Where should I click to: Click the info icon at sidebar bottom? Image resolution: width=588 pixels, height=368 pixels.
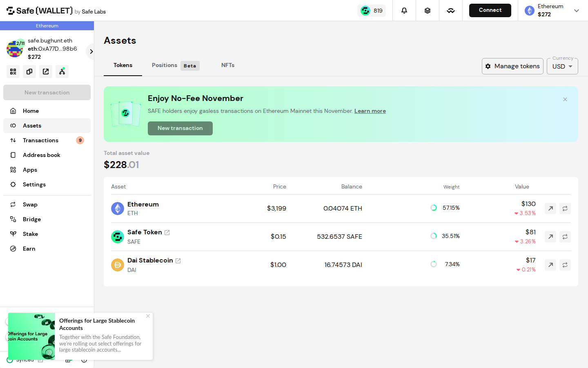pyautogui.click(x=84, y=360)
